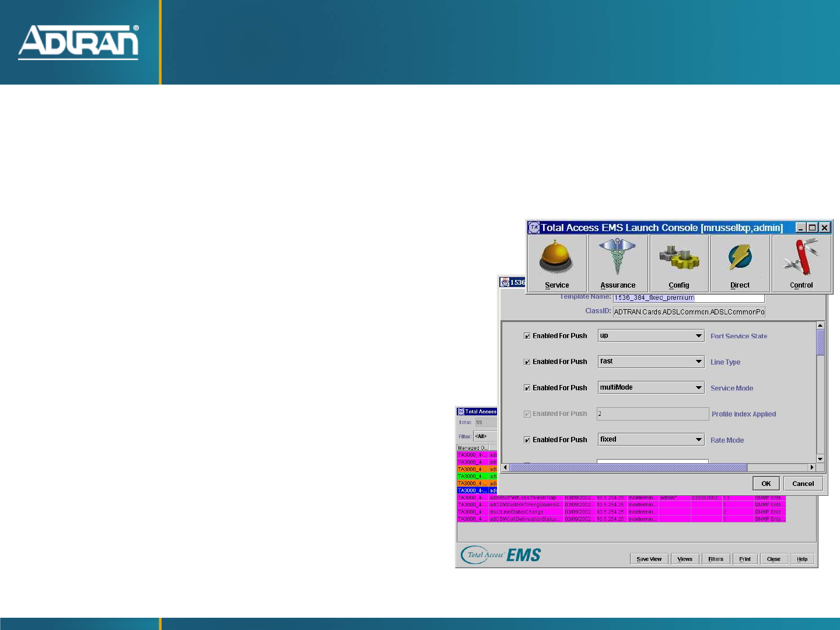This screenshot has height=630, width=840.
Task: Click the Line Type label
Action: [725, 362]
